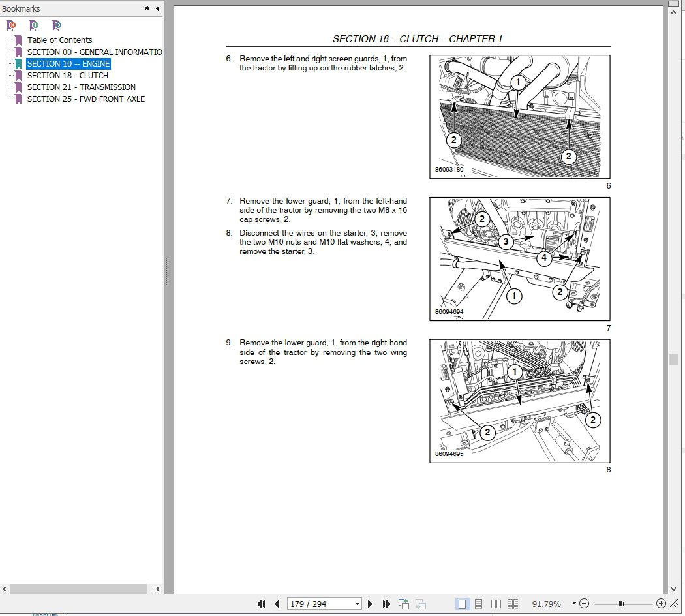Enable continuous scrolling page layout
The height and width of the screenshot is (616, 685).
[x=479, y=604]
